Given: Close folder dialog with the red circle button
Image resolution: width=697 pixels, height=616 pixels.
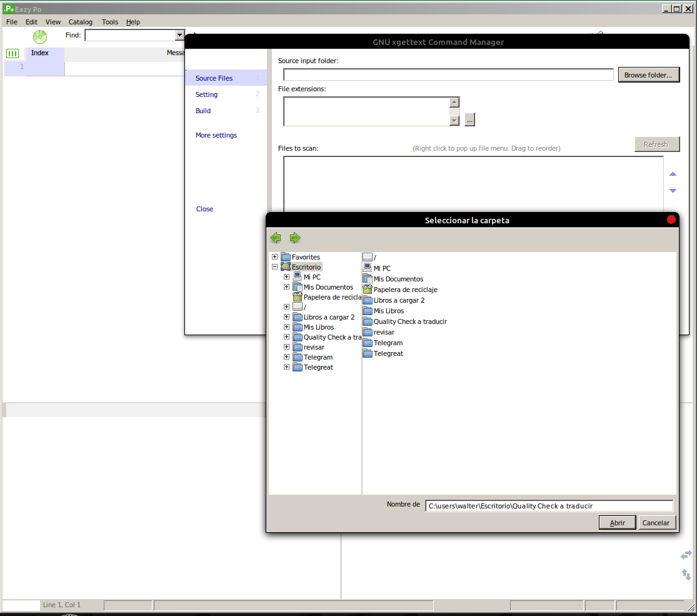Looking at the screenshot, I should tap(671, 220).
